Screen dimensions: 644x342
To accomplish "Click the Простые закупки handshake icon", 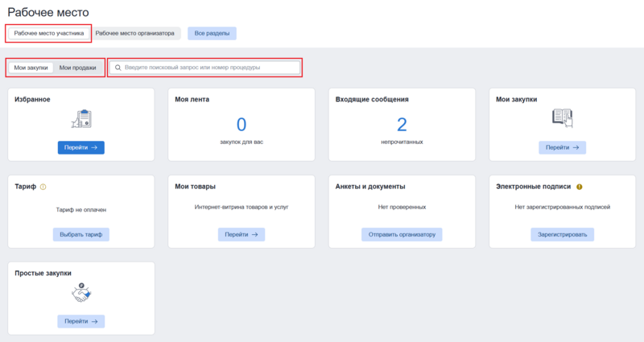I will coord(80,294).
